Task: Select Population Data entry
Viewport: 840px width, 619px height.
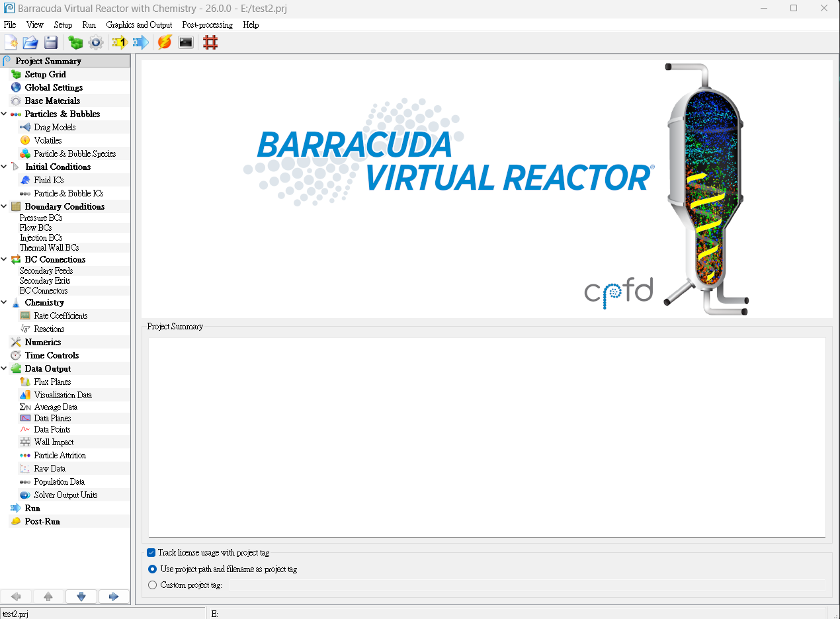Action: pyautogui.click(x=60, y=481)
